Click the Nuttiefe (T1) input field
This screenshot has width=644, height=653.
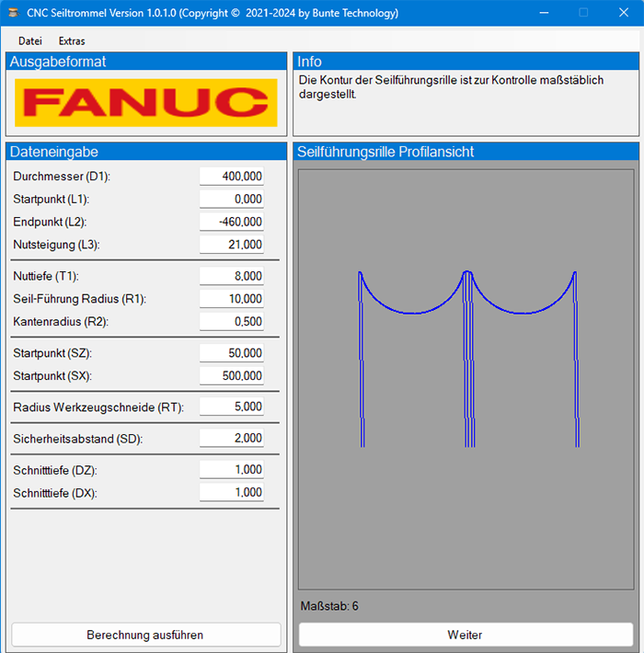232,276
